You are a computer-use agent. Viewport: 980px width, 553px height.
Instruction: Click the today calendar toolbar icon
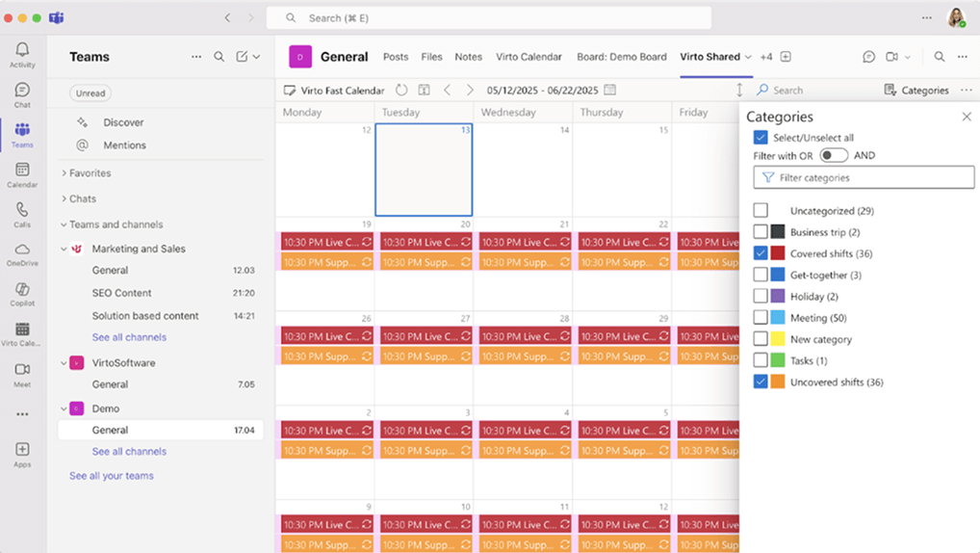pos(424,91)
